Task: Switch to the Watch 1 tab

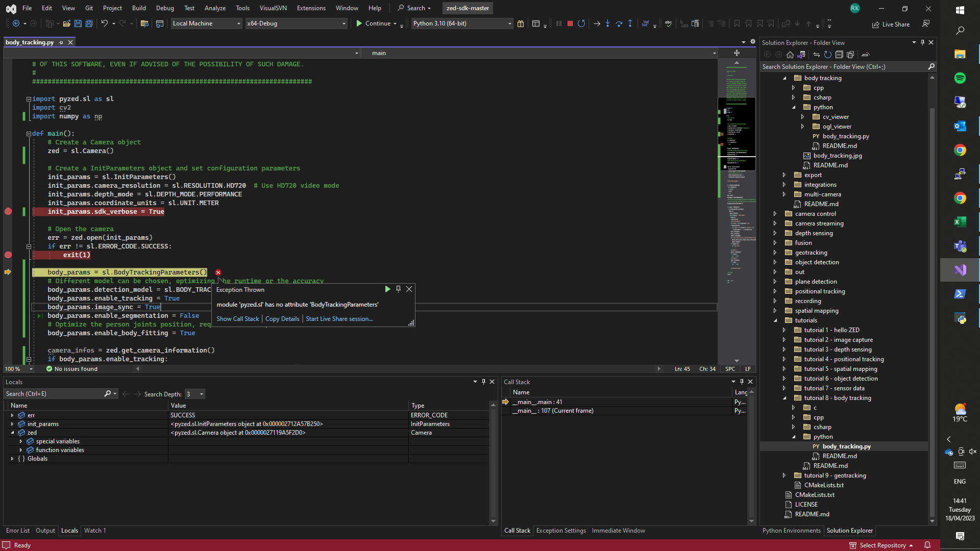Action: pyautogui.click(x=94, y=531)
